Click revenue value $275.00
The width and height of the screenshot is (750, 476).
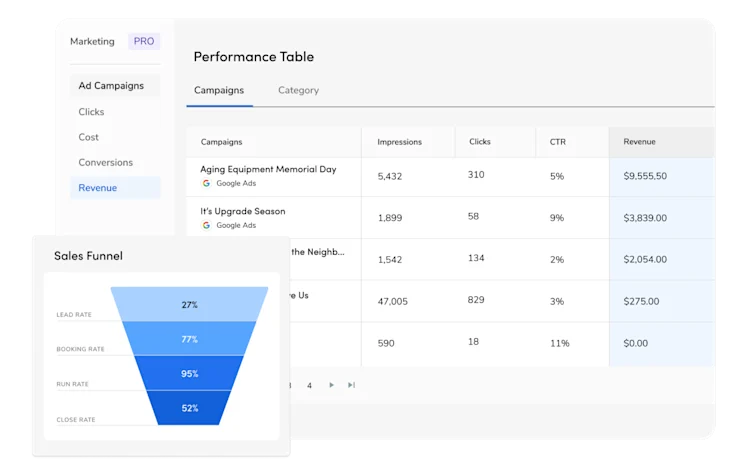[641, 301]
